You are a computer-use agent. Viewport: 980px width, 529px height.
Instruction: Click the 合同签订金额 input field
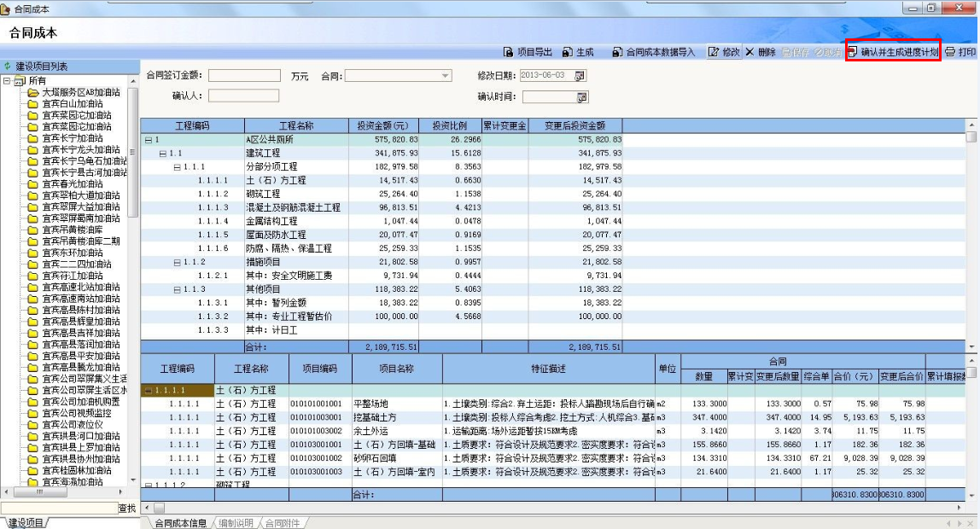pyautogui.click(x=244, y=76)
